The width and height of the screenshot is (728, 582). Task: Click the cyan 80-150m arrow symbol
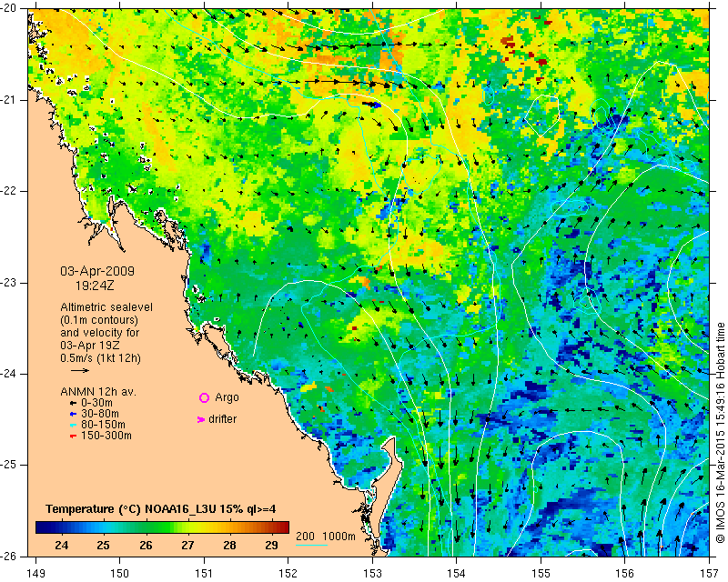(x=73, y=425)
